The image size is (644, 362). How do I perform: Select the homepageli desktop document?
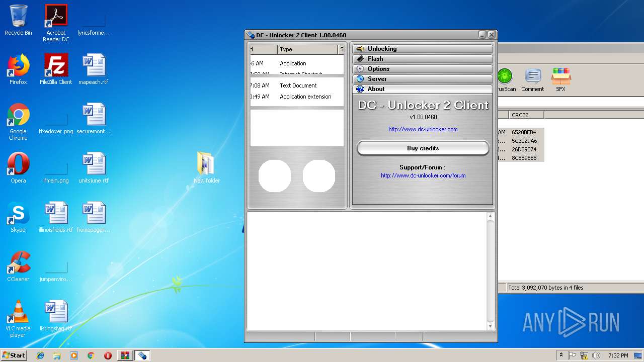(x=94, y=217)
